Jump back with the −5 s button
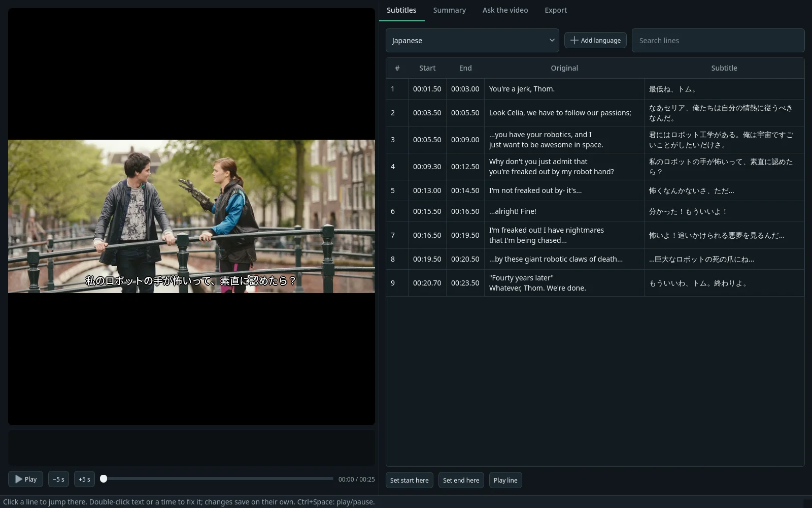Image resolution: width=812 pixels, height=508 pixels. coord(58,479)
